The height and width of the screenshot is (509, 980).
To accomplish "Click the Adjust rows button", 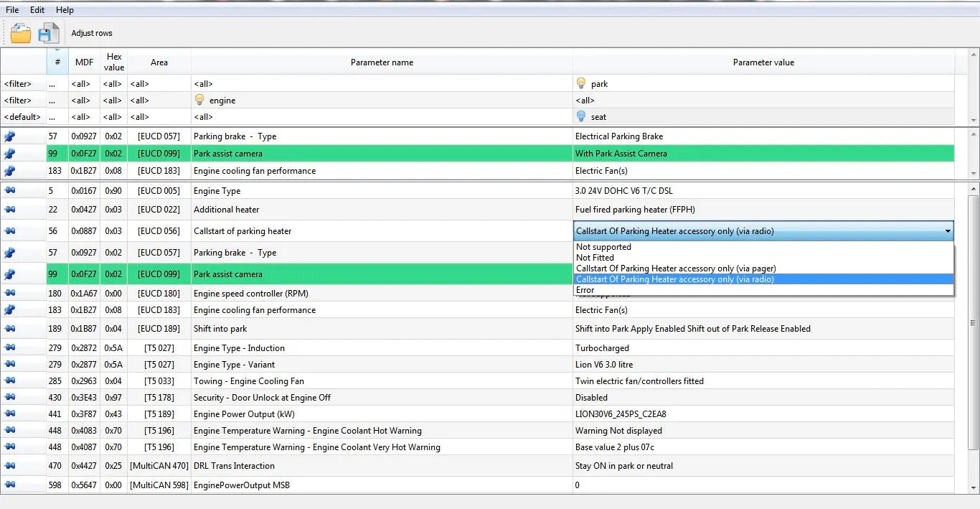I will click(92, 33).
